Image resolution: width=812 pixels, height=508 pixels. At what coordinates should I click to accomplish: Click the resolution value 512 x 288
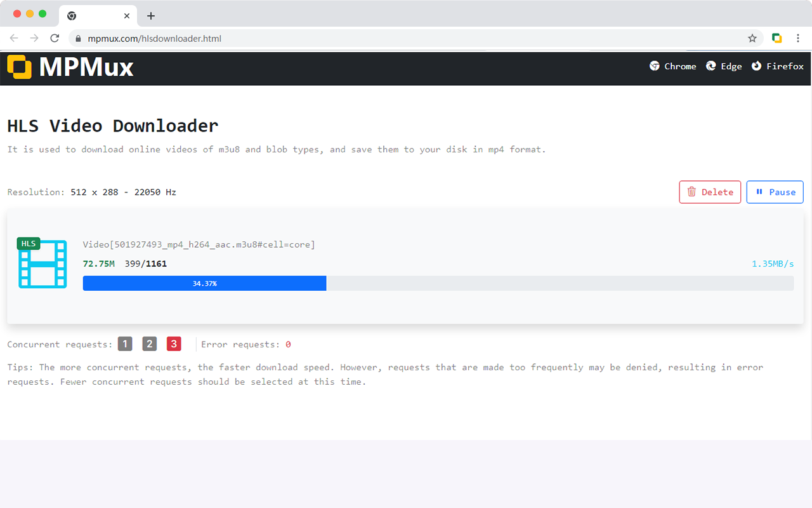coord(95,192)
